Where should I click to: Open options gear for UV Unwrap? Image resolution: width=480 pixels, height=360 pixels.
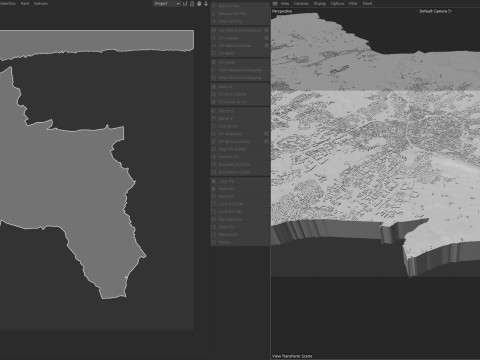(266, 38)
